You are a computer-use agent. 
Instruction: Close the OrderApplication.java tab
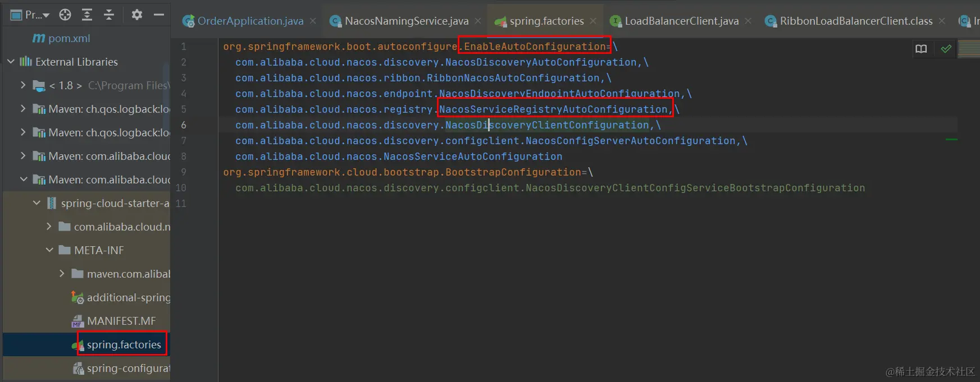pyautogui.click(x=313, y=21)
